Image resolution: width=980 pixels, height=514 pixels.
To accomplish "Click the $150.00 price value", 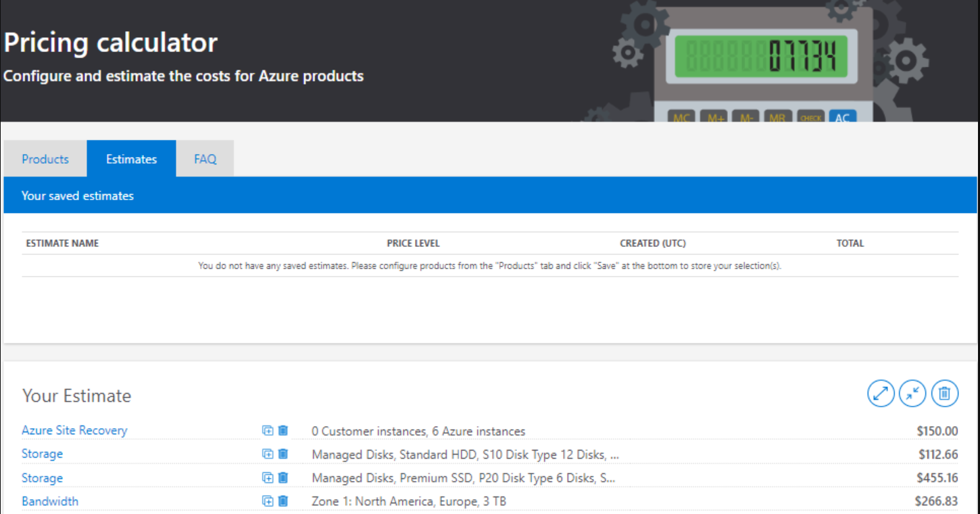I will 937,431.
